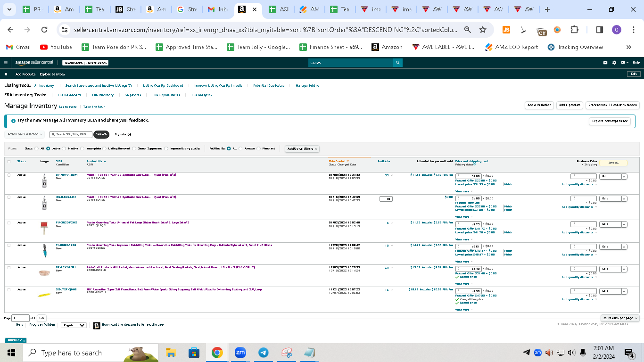Open Telegram from the taskbar
The image size is (644, 362).
pyautogui.click(x=264, y=353)
